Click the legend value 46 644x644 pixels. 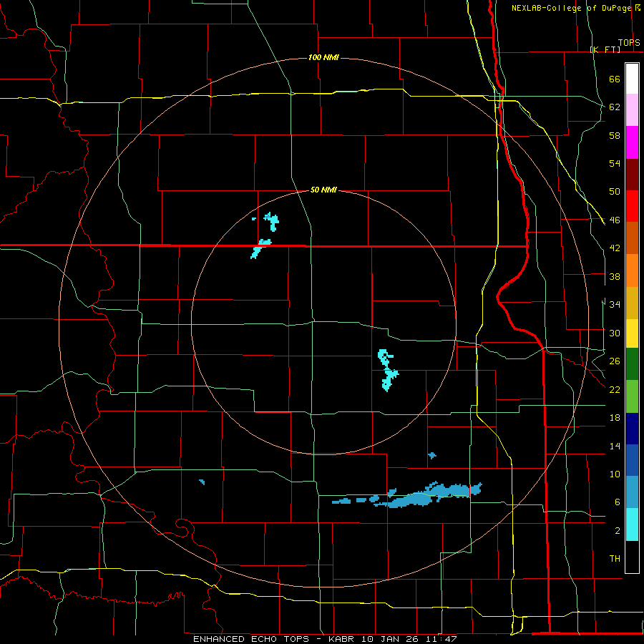click(x=615, y=220)
